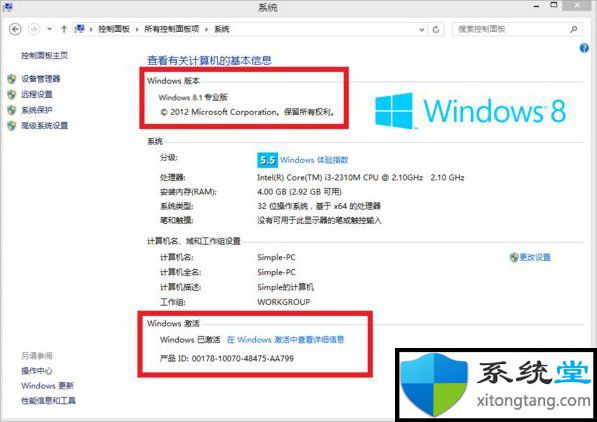Open 控制面板主页 link

pos(45,56)
